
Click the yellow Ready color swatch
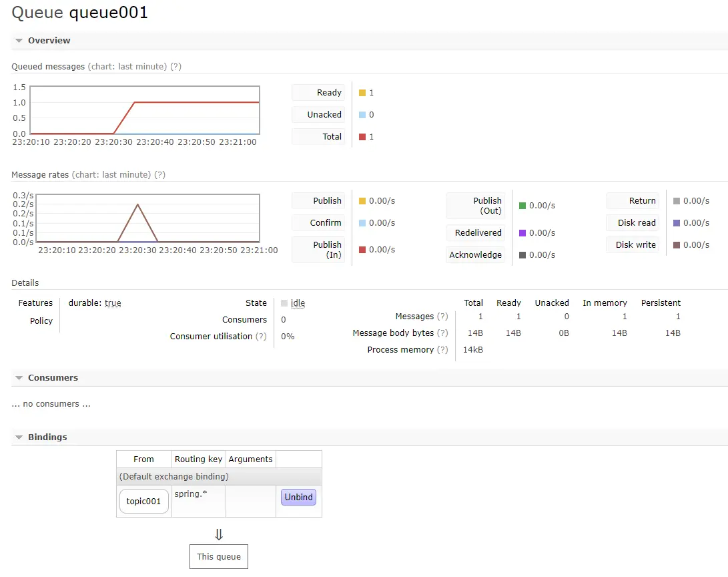[x=362, y=93]
